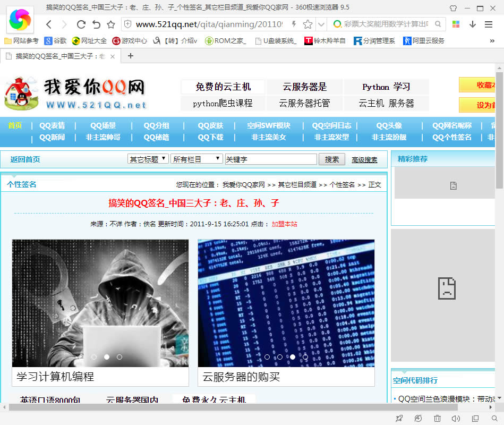504x425 pixels.
Task: Click the bookmarks overflow chevron
Action: tap(491, 40)
